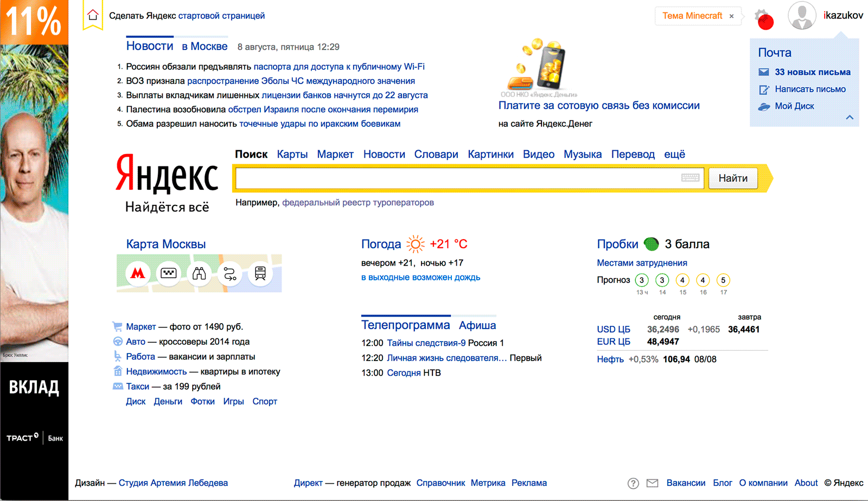Click the building icon beside Недвижимость
The height and width of the screenshot is (501, 868).
[118, 371]
